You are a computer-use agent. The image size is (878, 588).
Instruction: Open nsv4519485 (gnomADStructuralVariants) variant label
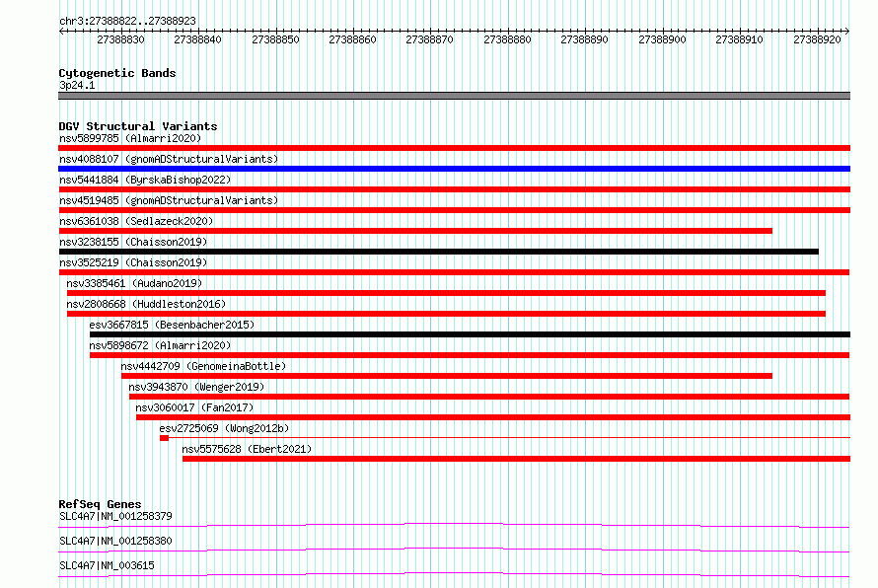[x=169, y=200]
